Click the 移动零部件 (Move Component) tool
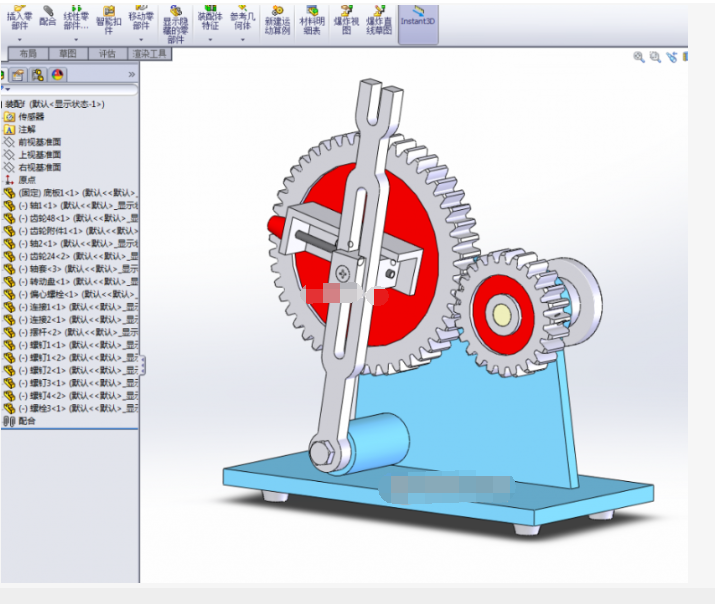715x604 pixels. click(x=141, y=18)
